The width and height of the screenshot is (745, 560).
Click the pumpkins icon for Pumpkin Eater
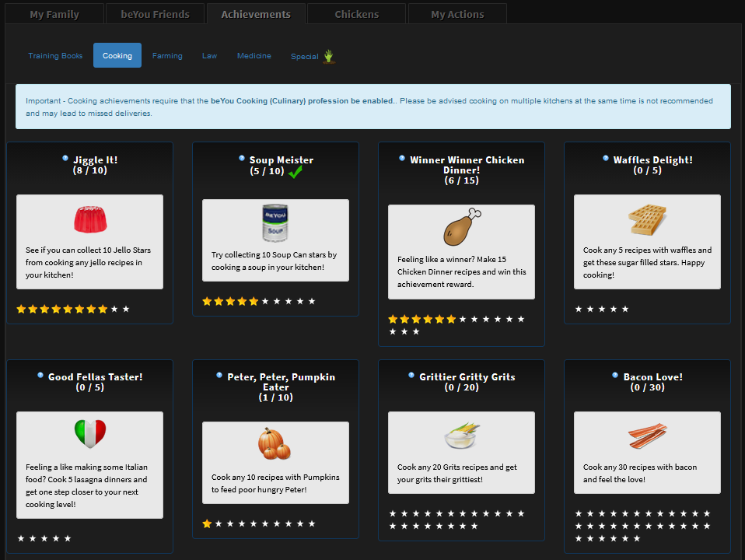(275, 440)
